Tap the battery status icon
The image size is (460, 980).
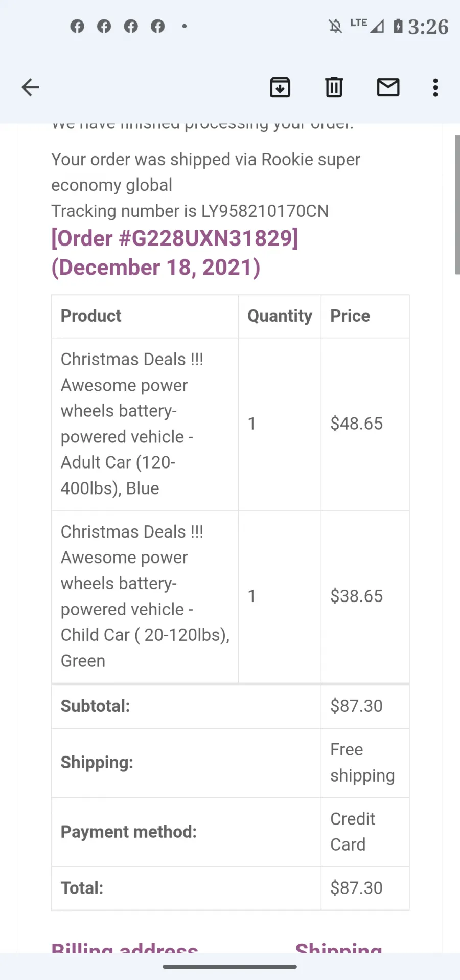[398, 26]
